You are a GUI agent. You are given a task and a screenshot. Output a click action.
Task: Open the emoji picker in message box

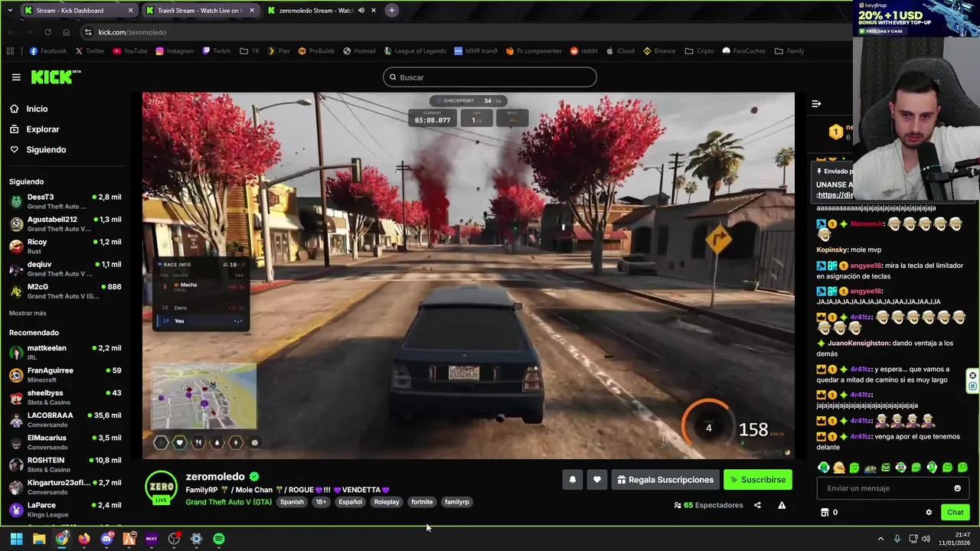957,488
